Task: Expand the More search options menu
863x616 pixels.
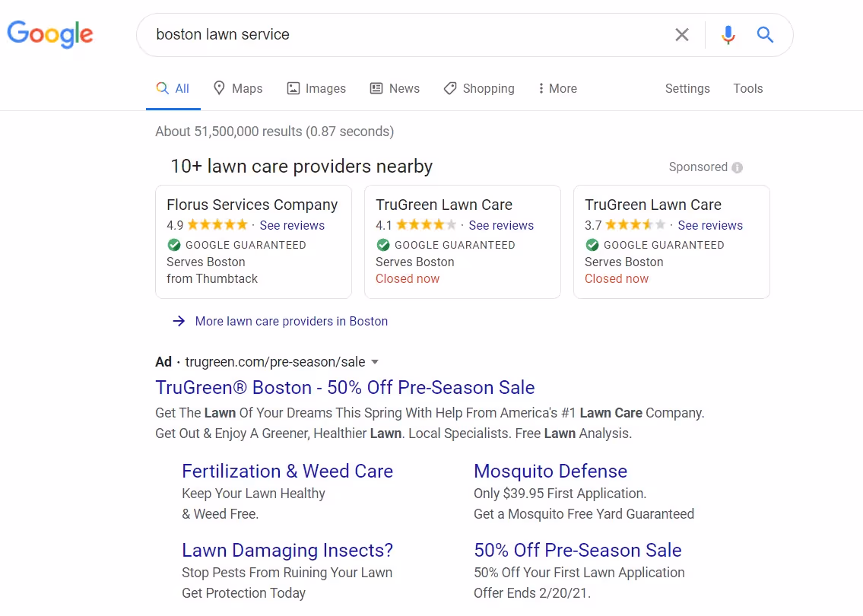Action: (x=557, y=89)
